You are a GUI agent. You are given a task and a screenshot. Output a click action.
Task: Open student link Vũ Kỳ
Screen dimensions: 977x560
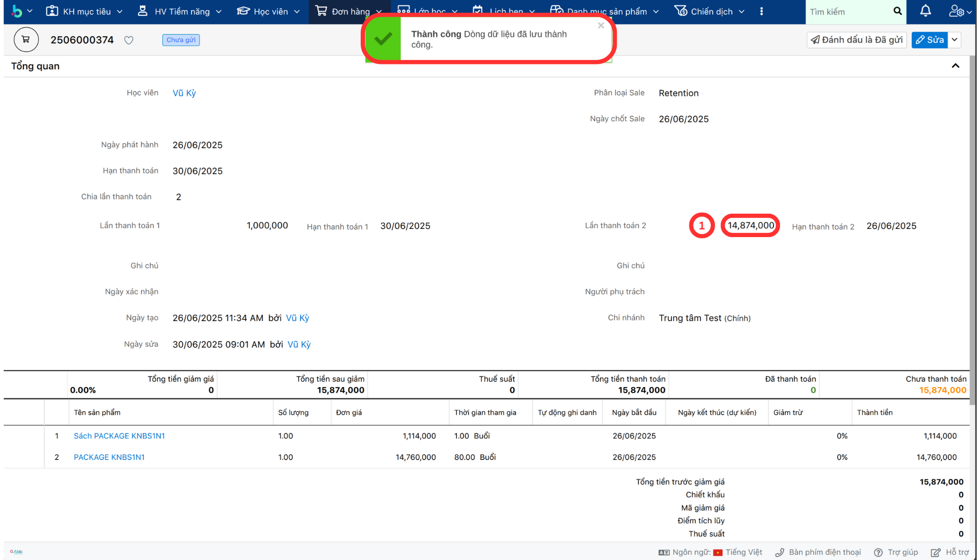click(184, 93)
